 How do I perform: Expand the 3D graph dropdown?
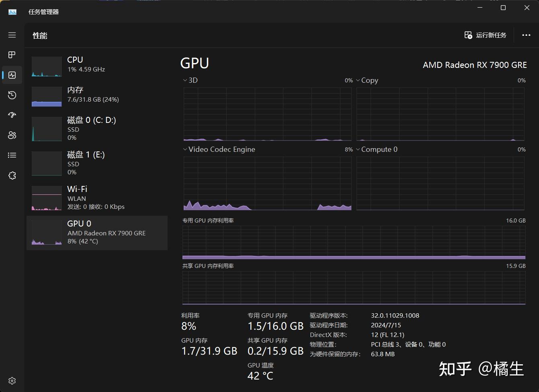pos(190,80)
